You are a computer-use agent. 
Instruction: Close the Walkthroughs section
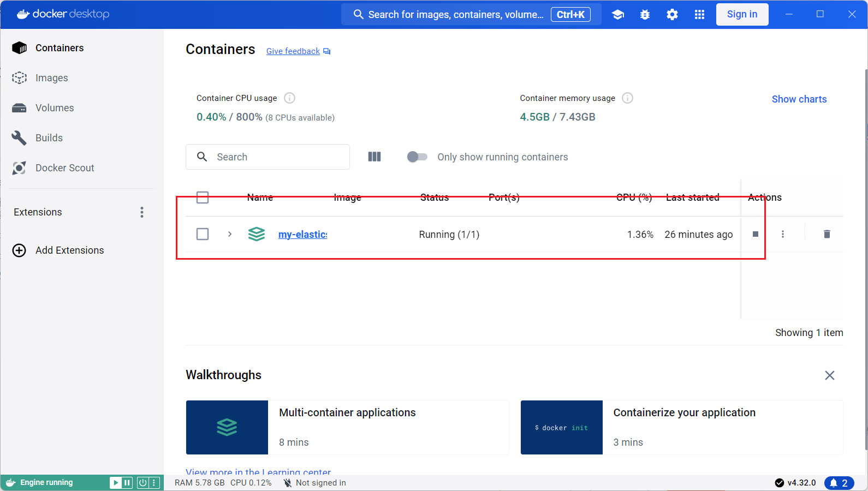pyautogui.click(x=830, y=375)
